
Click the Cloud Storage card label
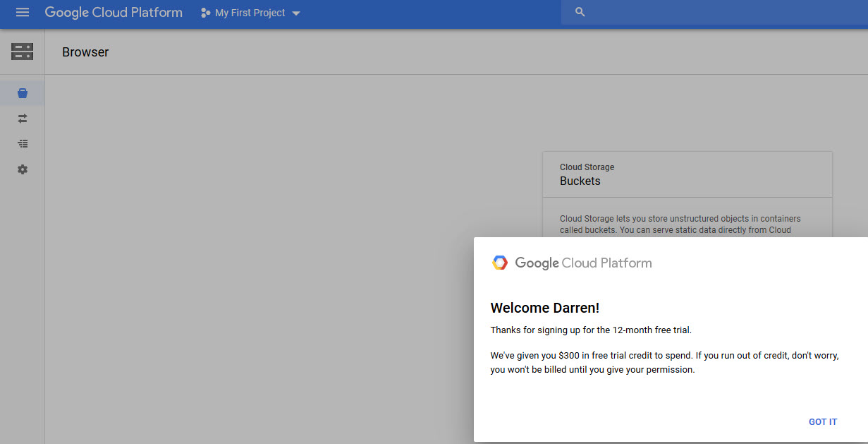click(x=587, y=167)
